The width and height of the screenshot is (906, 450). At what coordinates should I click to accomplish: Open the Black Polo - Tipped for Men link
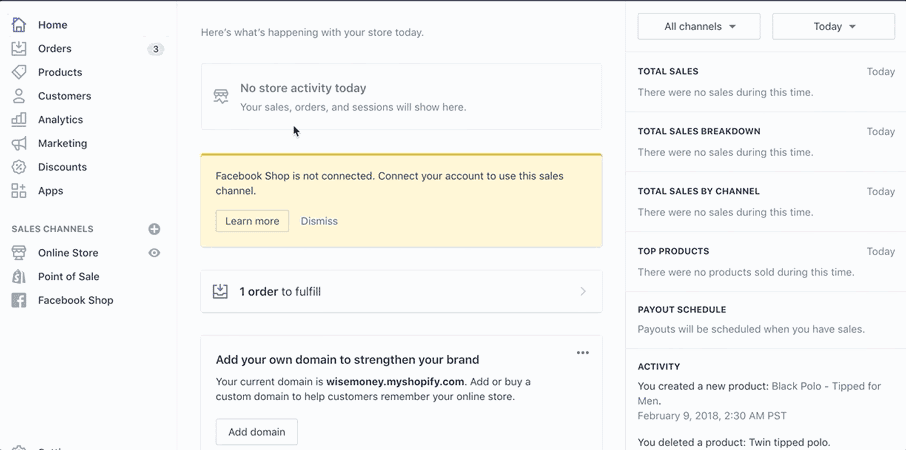tap(759, 393)
